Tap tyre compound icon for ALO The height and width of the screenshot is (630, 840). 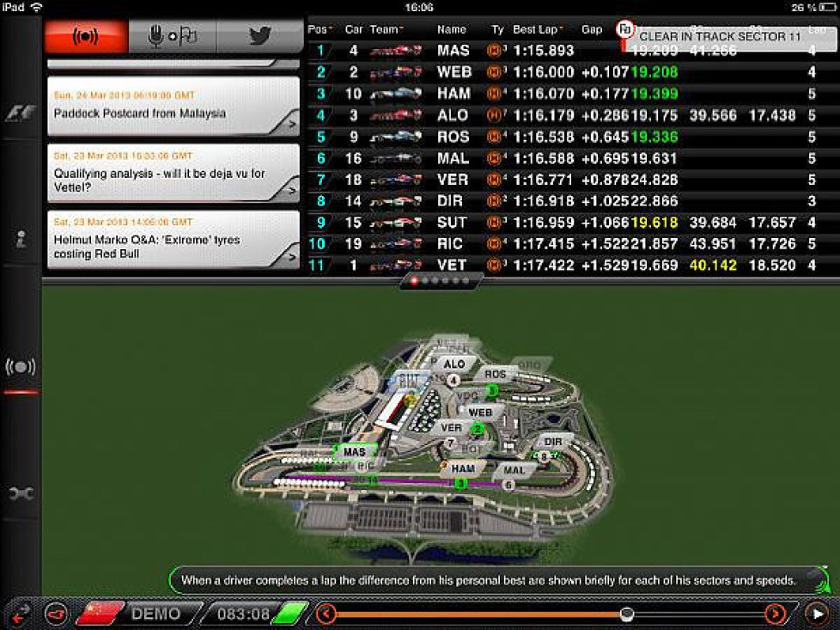tap(493, 115)
